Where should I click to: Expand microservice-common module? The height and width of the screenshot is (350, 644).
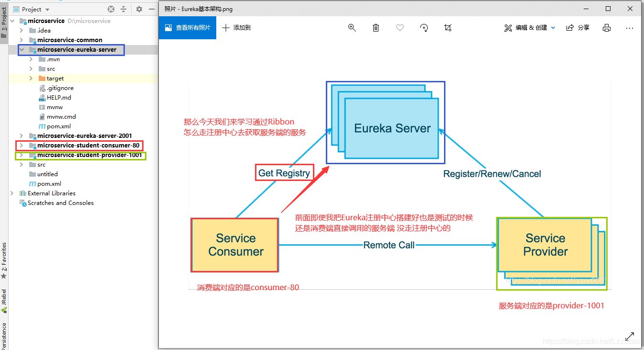point(22,40)
